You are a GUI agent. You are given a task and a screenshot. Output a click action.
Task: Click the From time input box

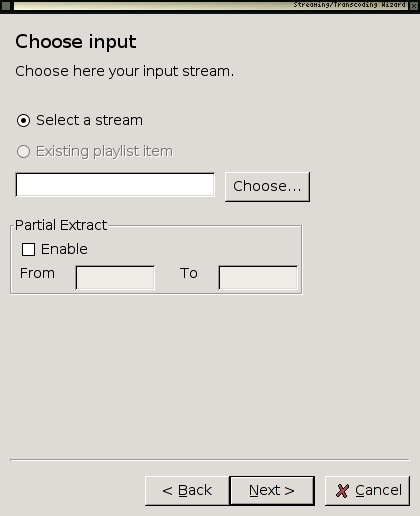tap(115, 278)
